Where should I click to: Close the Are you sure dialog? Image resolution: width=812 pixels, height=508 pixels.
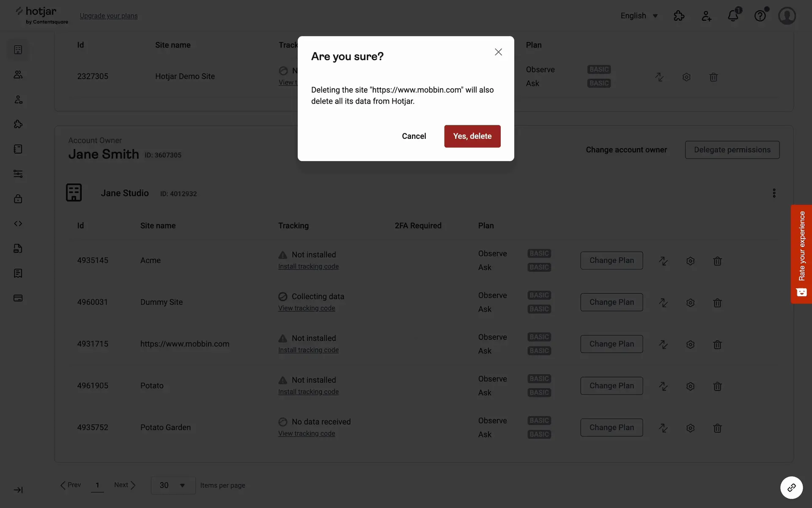[x=498, y=52]
